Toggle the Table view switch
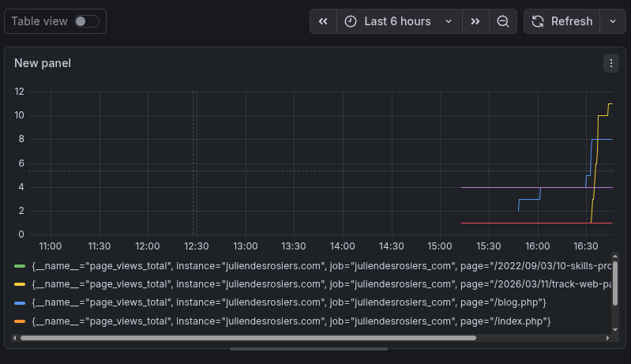Viewport: 631px width, 364px height. [x=87, y=21]
